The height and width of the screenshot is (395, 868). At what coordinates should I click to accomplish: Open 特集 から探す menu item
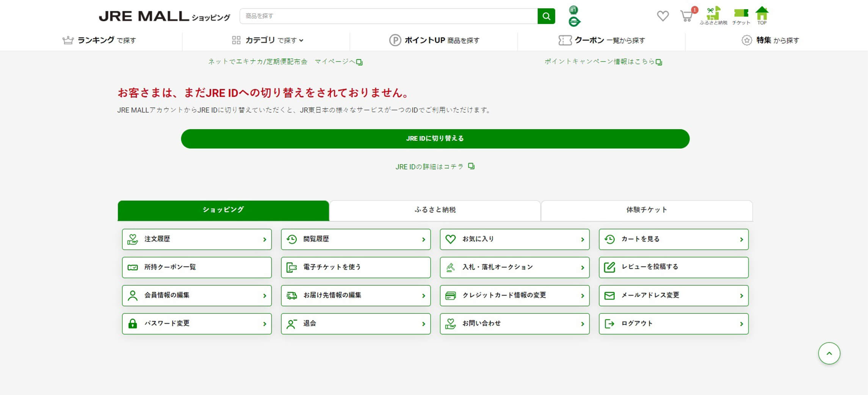[x=770, y=40]
